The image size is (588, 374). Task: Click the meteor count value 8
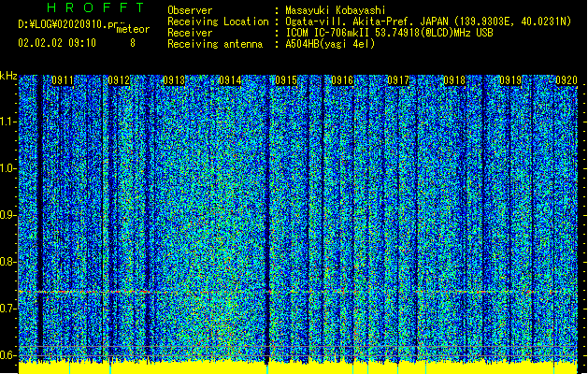(x=133, y=43)
